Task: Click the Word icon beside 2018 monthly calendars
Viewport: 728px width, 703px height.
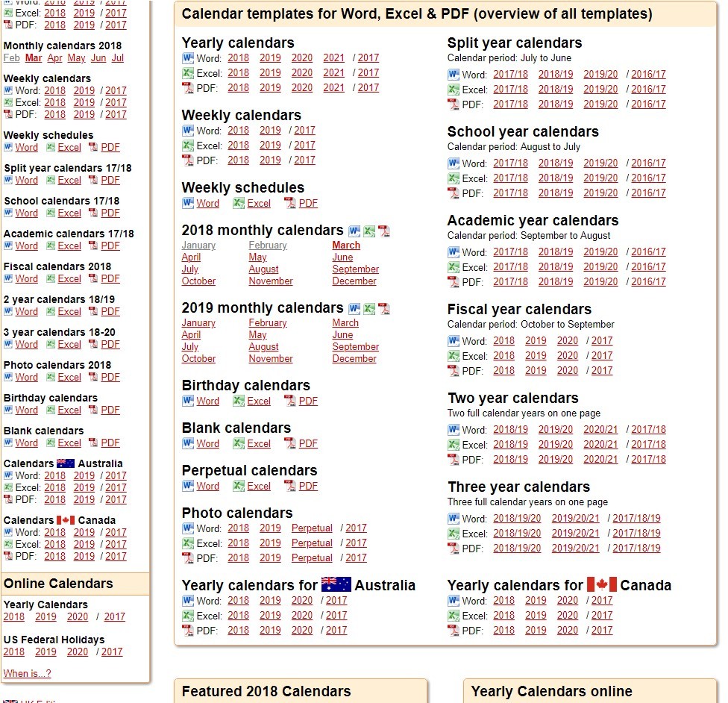Action: [x=355, y=231]
